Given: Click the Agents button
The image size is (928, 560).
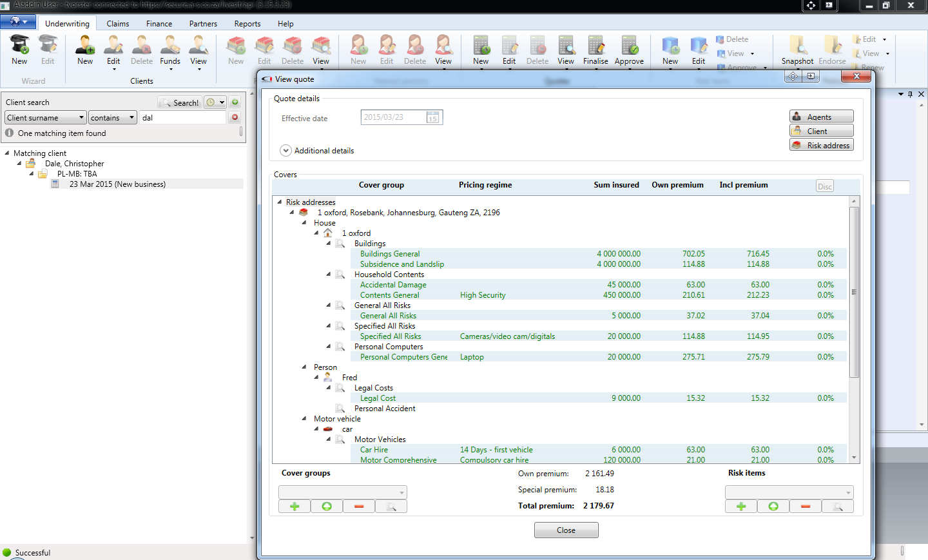Looking at the screenshot, I should point(821,117).
